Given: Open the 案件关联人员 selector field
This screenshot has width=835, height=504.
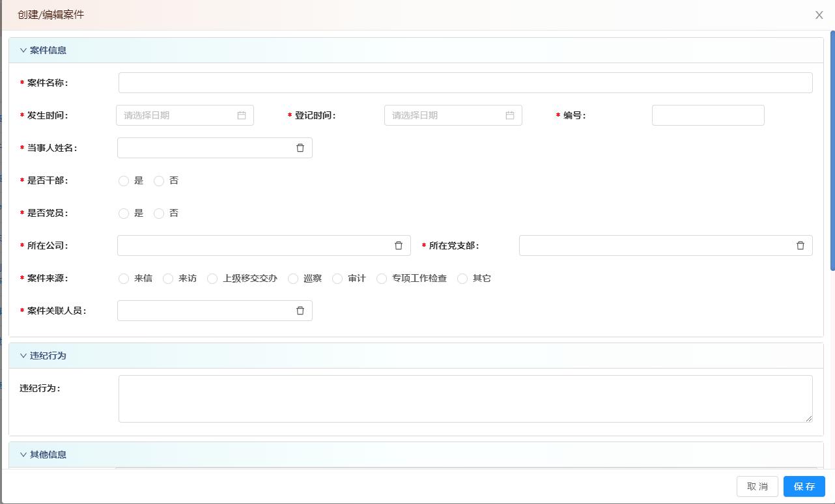Looking at the screenshot, I should (x=215, y=311).
